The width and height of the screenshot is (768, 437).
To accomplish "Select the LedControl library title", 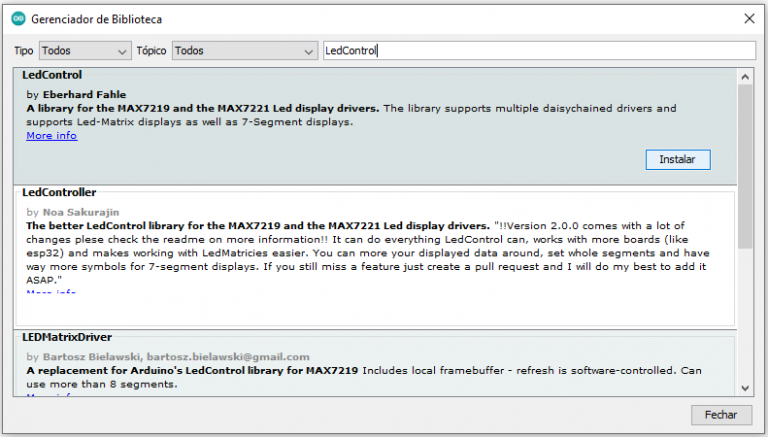I will (52, 75).
